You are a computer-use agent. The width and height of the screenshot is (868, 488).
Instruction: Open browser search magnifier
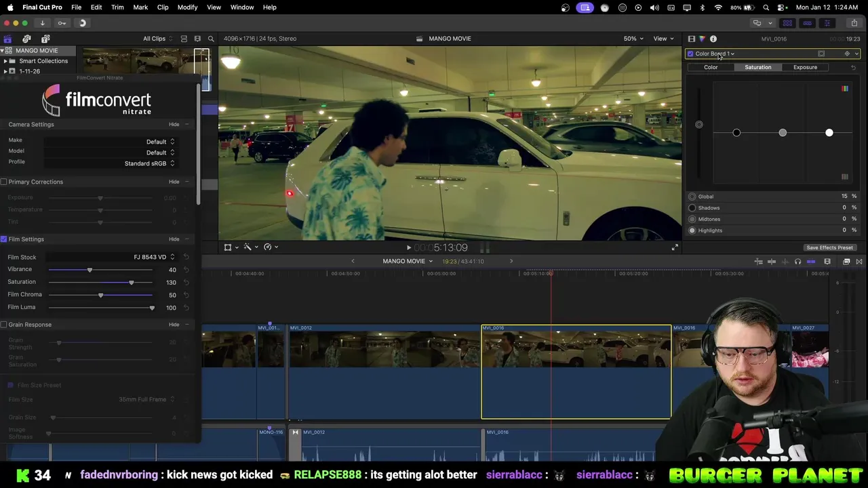(x=211, y=39)
